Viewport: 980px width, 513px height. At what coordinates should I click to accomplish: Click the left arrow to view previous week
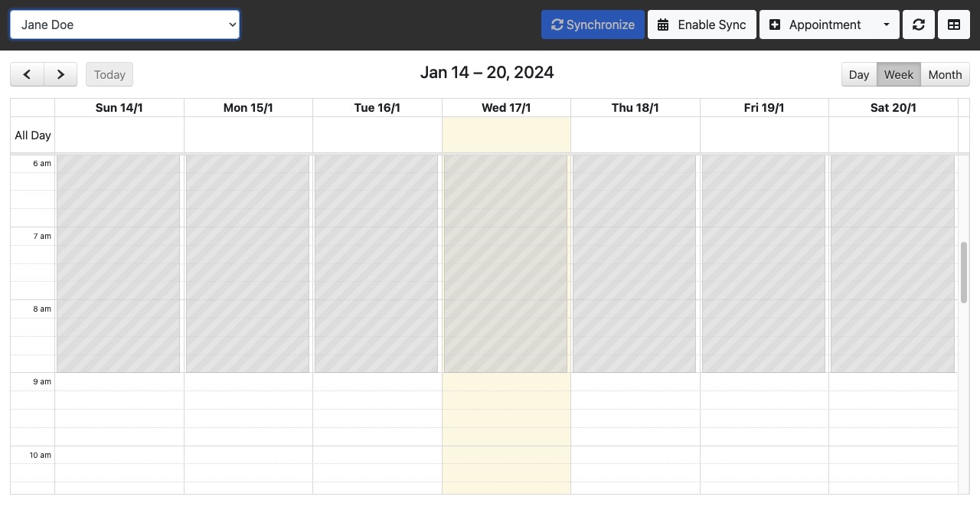[x=27, y=74]
